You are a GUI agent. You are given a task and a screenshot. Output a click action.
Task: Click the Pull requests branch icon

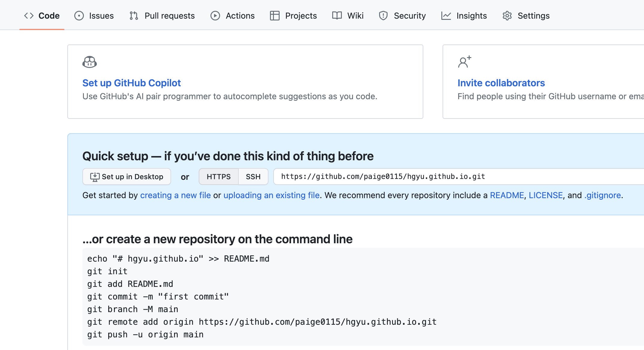point(134,16)
